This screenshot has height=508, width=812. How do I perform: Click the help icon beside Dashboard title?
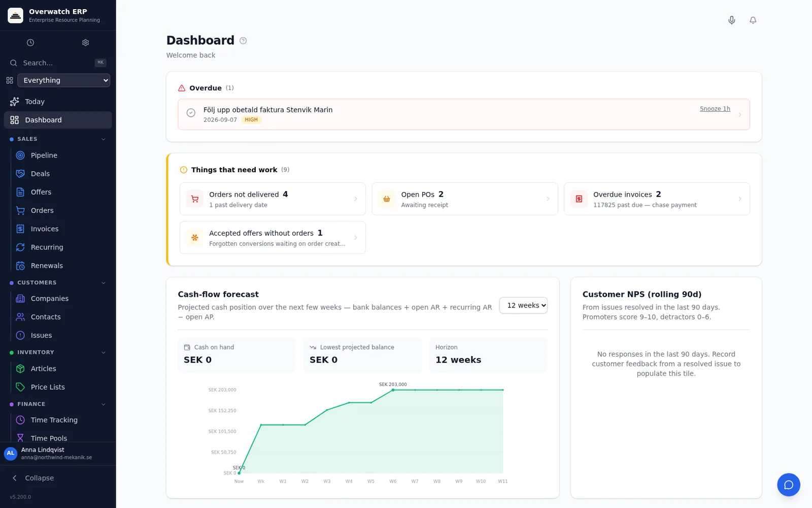click(x=243, y=41)
